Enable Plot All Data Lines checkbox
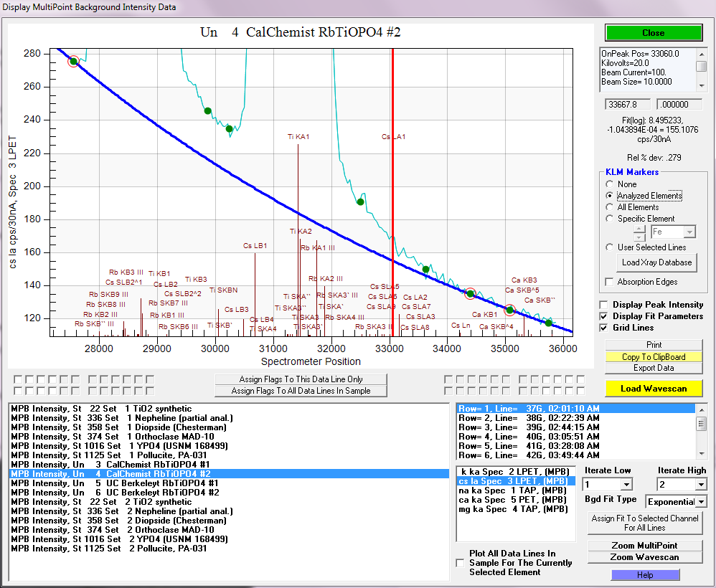 click(x=460, y=563)
